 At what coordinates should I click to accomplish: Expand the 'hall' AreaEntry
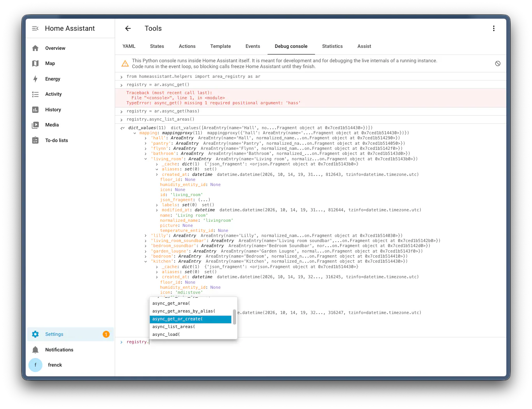click(146, 138)
